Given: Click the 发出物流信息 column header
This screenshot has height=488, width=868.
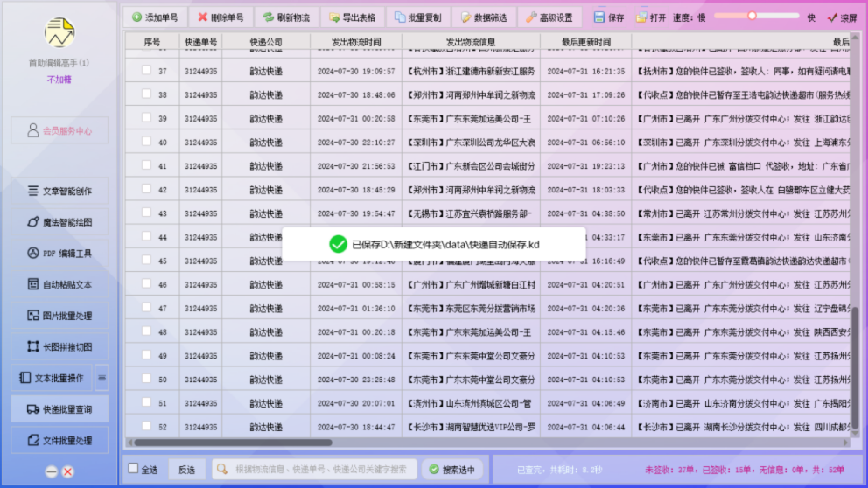Looking at the screenshot, I should pos(471,42).
